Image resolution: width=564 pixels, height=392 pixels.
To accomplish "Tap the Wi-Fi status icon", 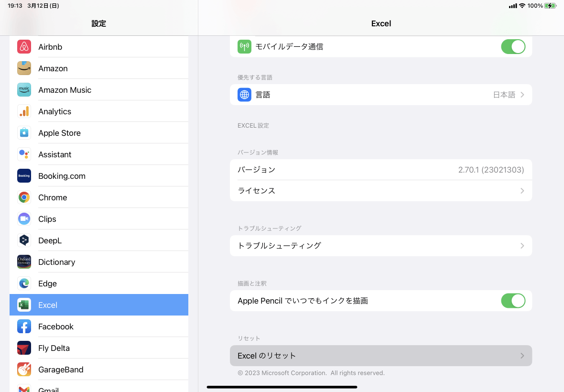I will click(x=522, y=6).
